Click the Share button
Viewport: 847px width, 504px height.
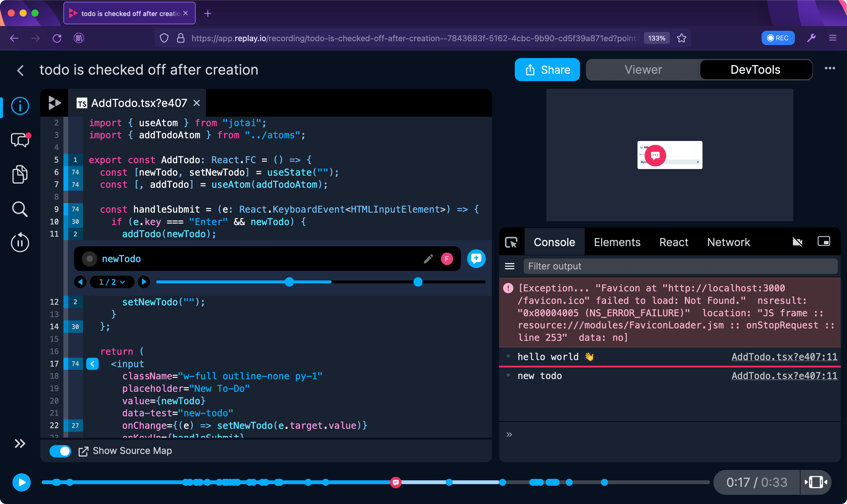[547, 70]
